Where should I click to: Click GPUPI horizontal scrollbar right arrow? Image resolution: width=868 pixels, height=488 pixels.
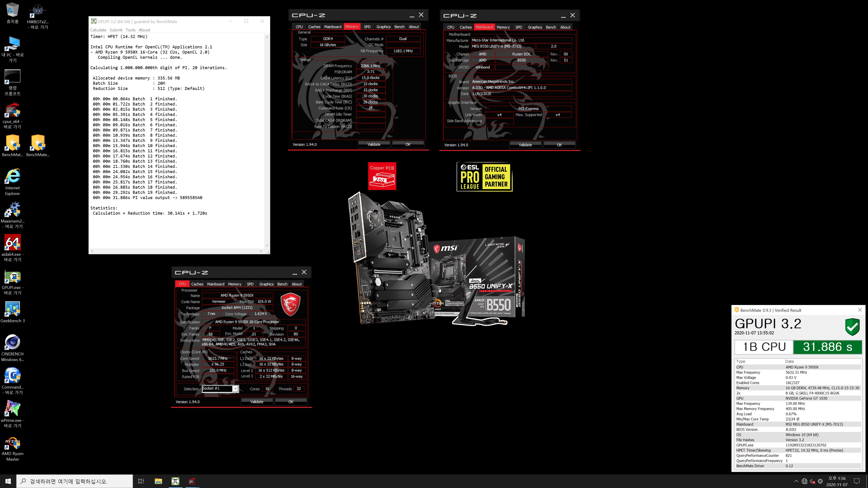click(x=261, y=251)
